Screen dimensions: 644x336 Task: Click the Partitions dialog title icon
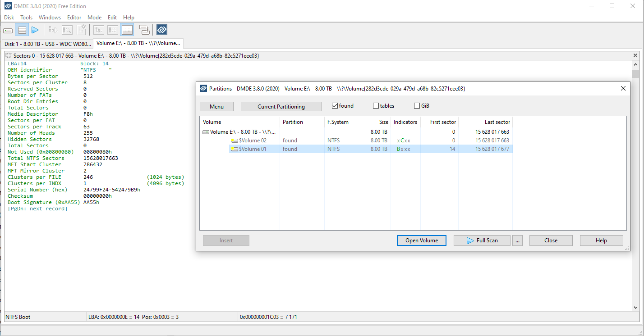point(203,89)
